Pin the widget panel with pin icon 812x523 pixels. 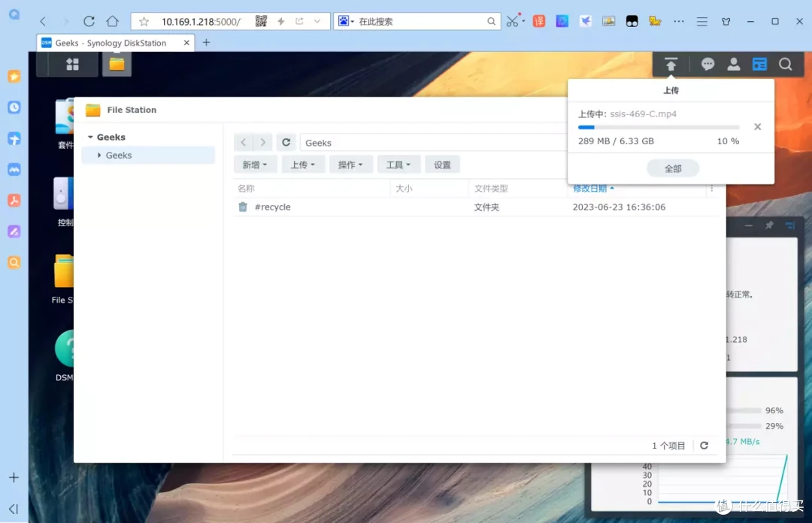pyautogui.click(x=769, y=225)
